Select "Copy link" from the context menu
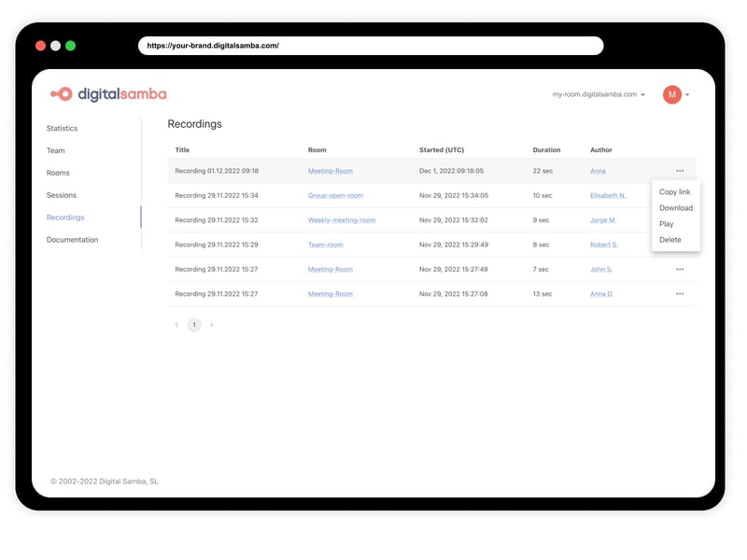The height and width of the screenshot is (560, 747). (x=674, y=191)
